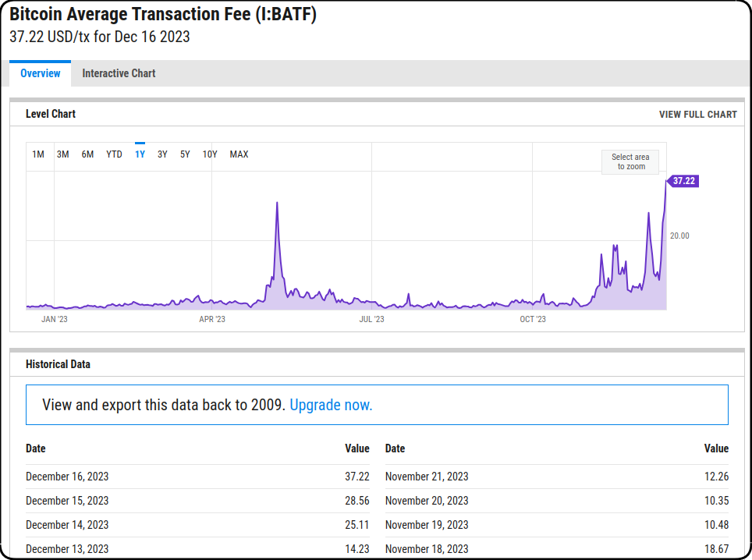This screenshot has height=560, width=752.
Task: Click the left Value column header
Action: [356, 448]
